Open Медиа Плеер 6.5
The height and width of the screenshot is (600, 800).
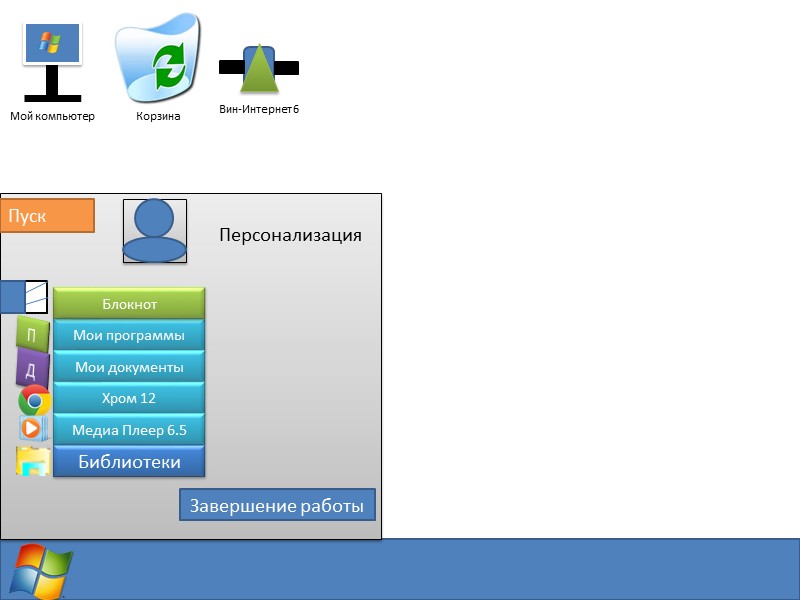click(129, 430)
